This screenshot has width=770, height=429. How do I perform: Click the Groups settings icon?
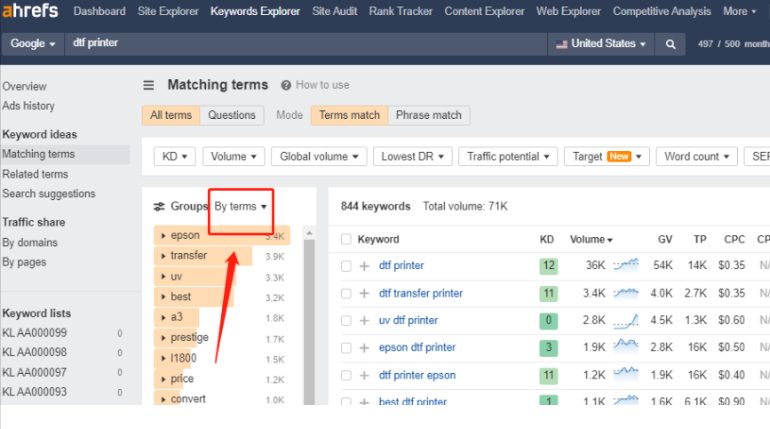159,207
